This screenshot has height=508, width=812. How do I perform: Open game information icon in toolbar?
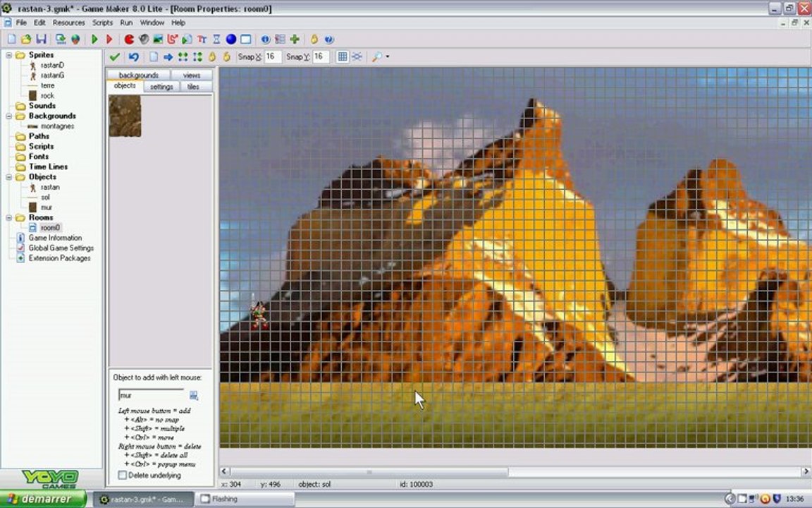[x=266, y=40]
